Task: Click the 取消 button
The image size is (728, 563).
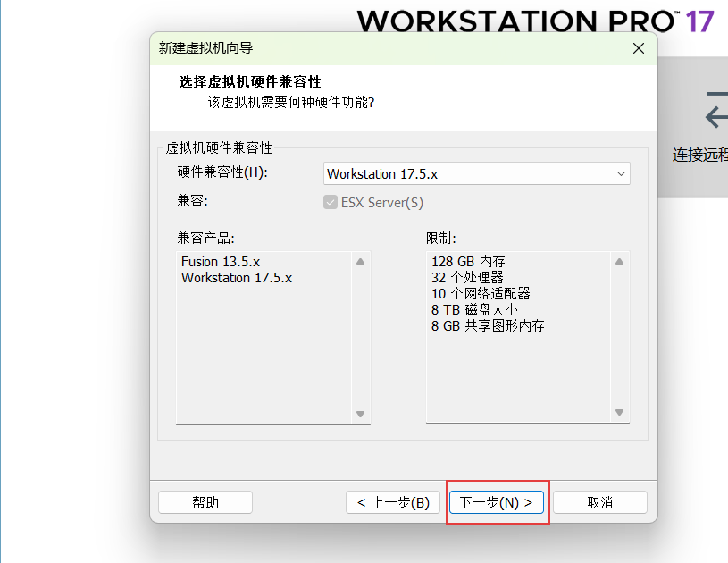Action: [x=600, y=502]
